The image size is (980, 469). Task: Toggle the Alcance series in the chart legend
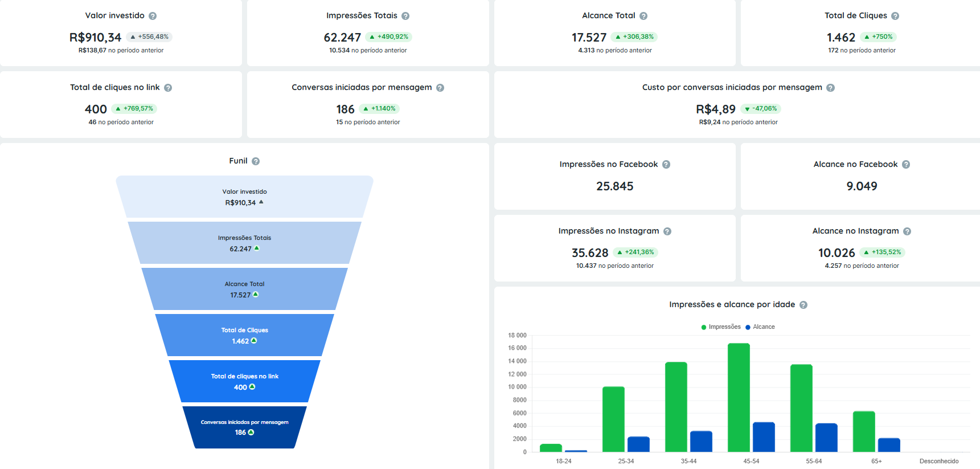tap(760, 327)
